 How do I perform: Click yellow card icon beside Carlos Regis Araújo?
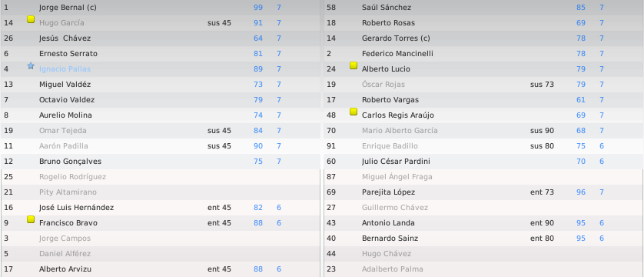(x=354, y=112)
